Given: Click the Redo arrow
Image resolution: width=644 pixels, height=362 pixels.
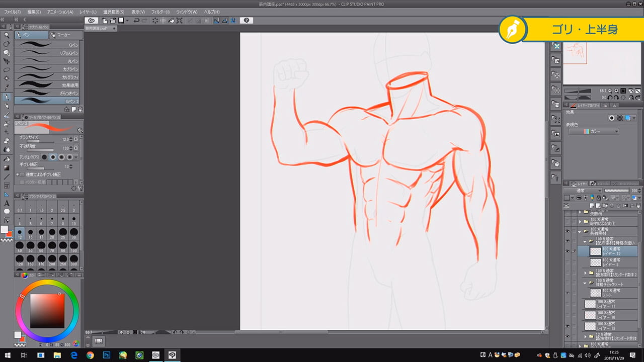Looking at the screenshot, I should tap(145, 21).
